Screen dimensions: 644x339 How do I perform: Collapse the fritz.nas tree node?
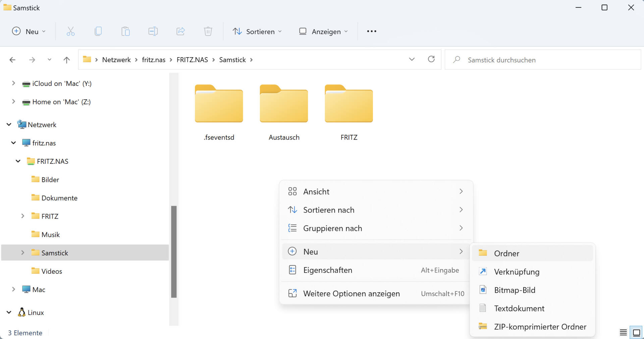[x=13, y=143]
